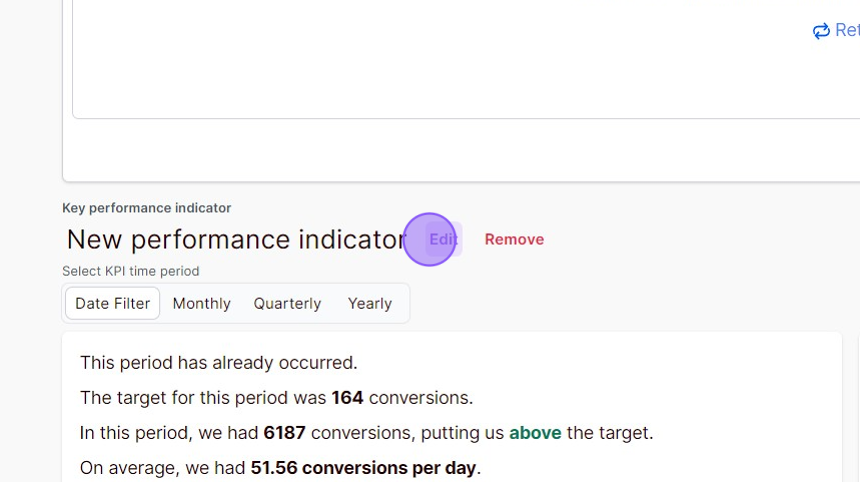Switch KPI period to Yearly
The image size is (860, 482).
369,303
